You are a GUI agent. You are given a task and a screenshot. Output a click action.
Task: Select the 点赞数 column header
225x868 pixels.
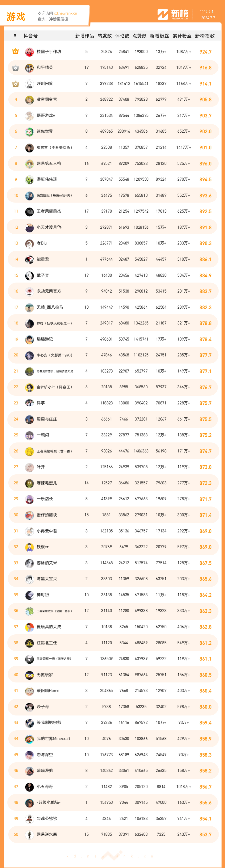tap(140, 36)
